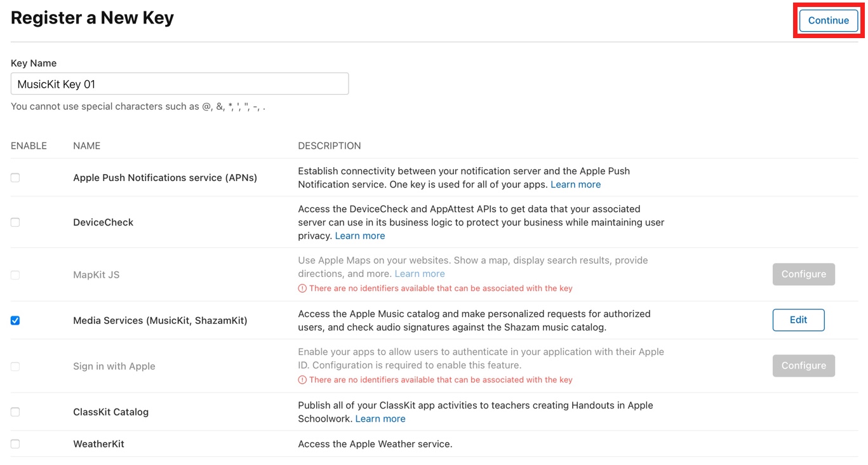Click the disabled MapKit JS checkbox
Viewport: 868px width, 465px height.
point(15,275)
